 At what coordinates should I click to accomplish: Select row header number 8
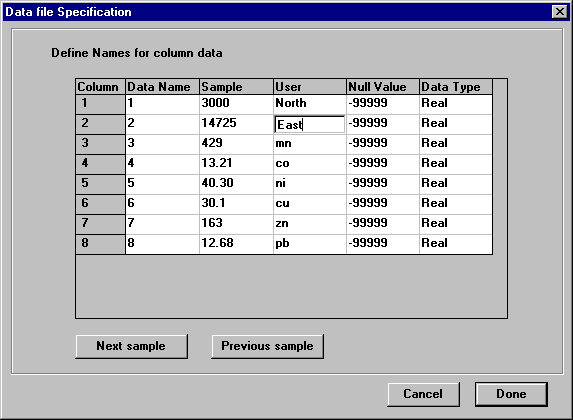point(100,244)
